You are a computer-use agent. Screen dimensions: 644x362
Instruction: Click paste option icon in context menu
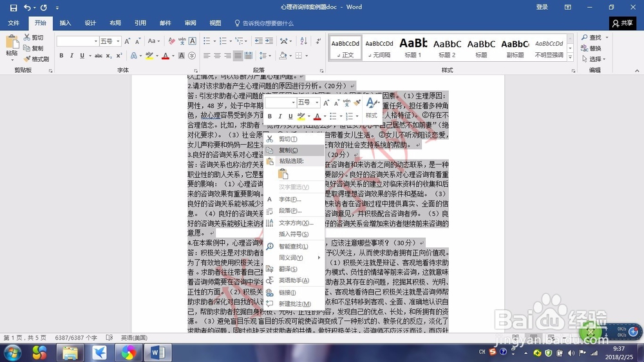283,174
